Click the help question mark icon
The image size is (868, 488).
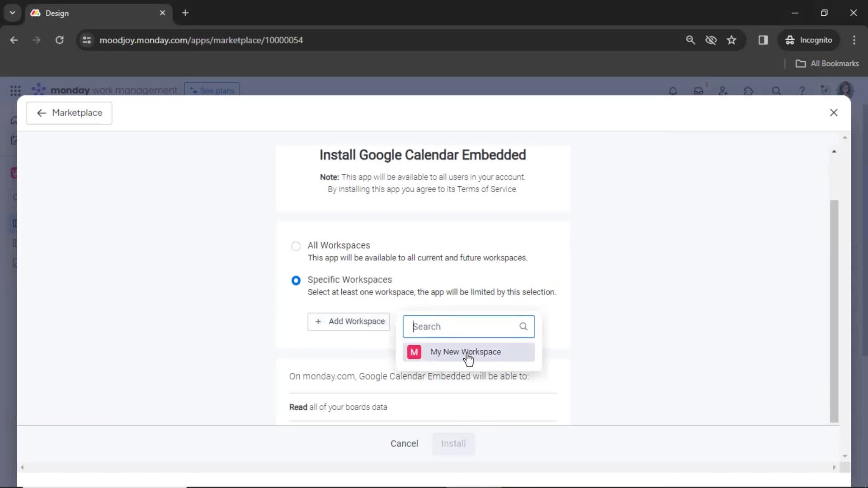click(x=802, y=90)
